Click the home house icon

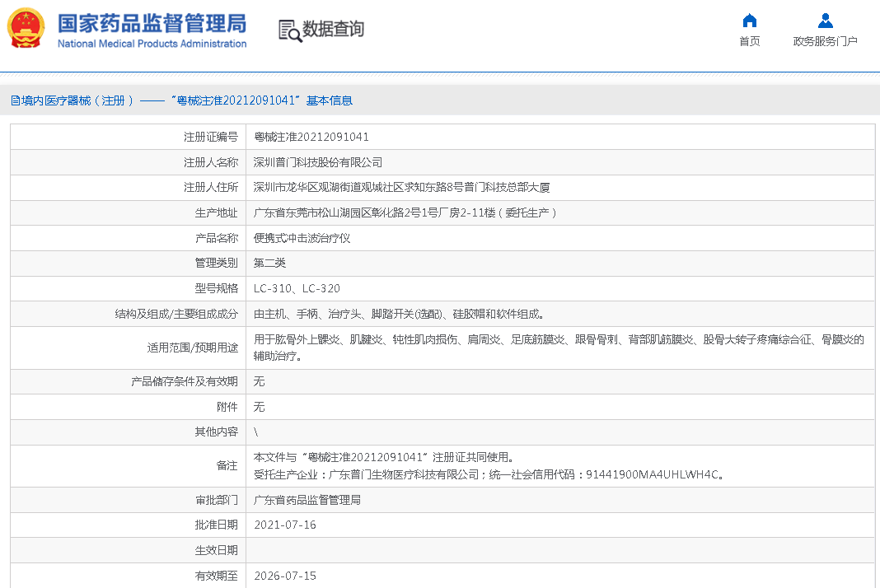(749, 21)
